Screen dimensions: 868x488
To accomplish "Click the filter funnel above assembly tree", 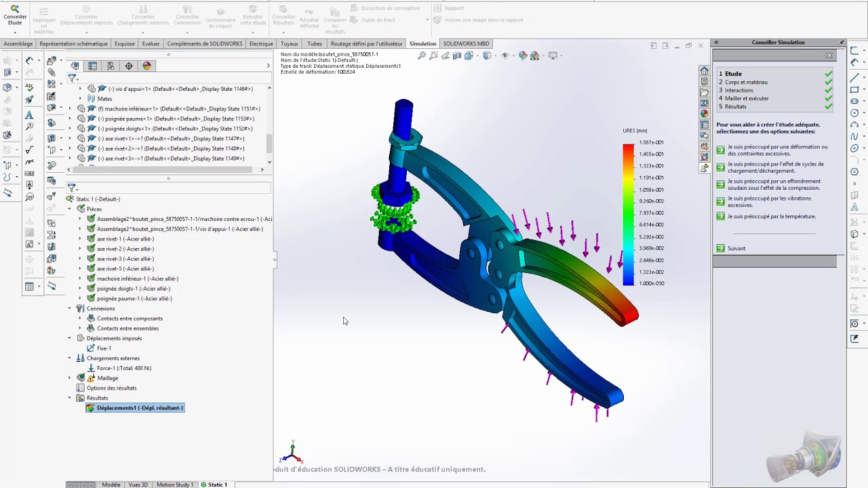I will click(x=72, y=79).
